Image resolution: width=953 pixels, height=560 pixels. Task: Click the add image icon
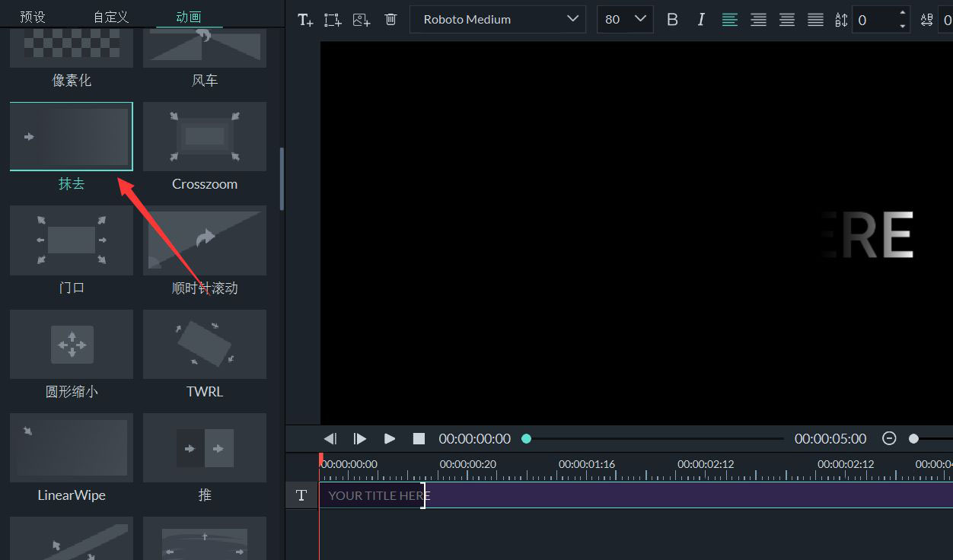coord(362,20)
